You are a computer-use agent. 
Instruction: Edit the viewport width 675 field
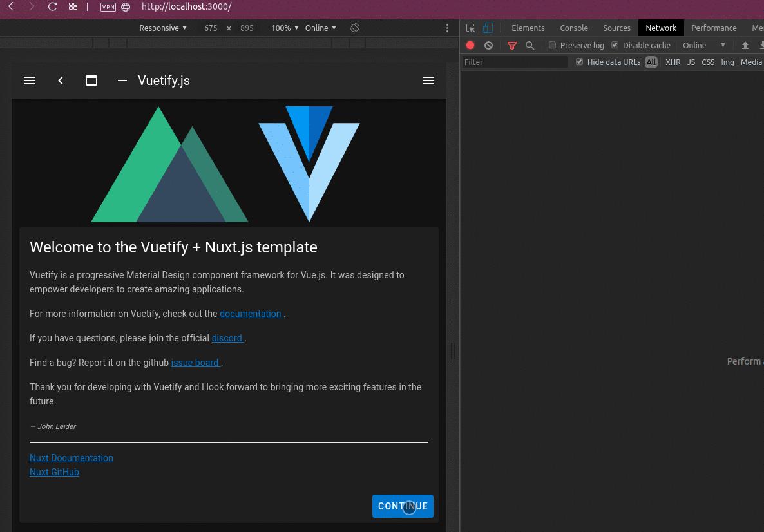pos(211,28)
